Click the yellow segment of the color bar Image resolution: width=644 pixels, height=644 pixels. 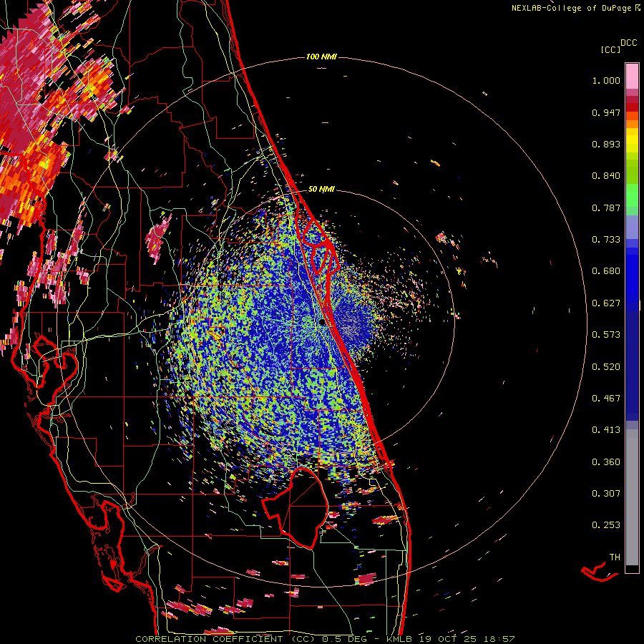632,140
